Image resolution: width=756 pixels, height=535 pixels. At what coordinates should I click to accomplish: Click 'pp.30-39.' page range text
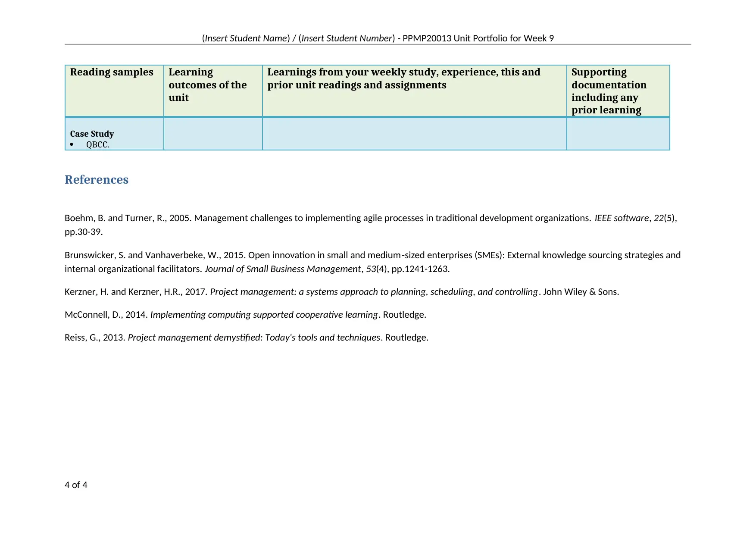pyautogui.click(x=84, y=232)
